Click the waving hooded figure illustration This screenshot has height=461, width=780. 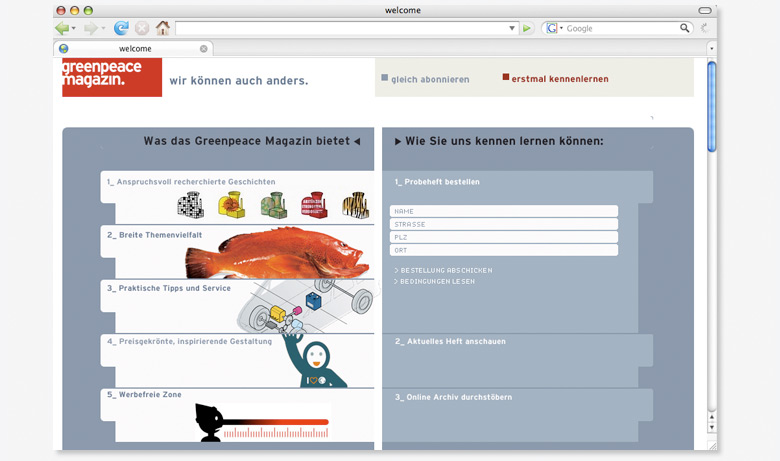pyautogui.click(x=313, y=360)
